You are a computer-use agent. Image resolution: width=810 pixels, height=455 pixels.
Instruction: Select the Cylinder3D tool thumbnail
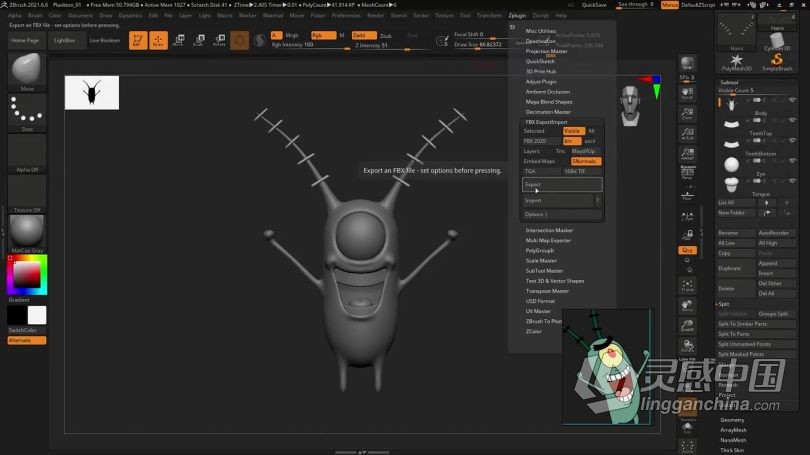[776, 41]
